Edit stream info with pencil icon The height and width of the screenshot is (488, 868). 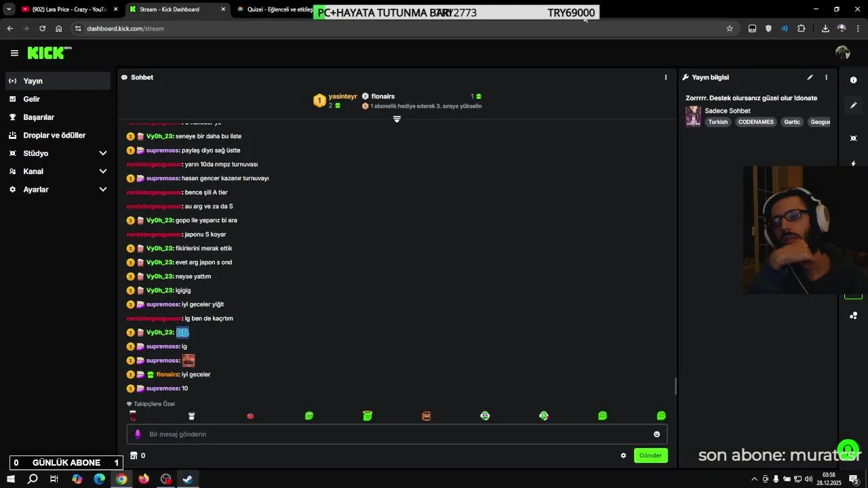click(810, 77)
